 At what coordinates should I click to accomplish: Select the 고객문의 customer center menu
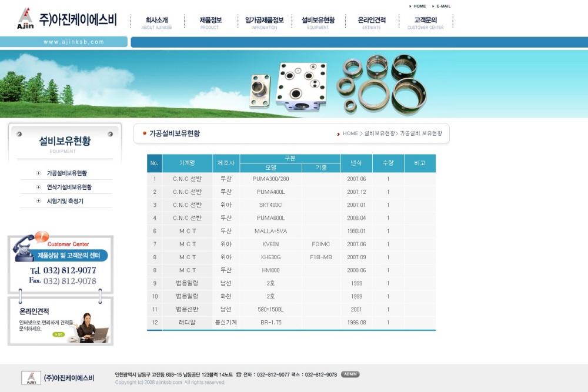pyautogui.click(x=426, y=22)
